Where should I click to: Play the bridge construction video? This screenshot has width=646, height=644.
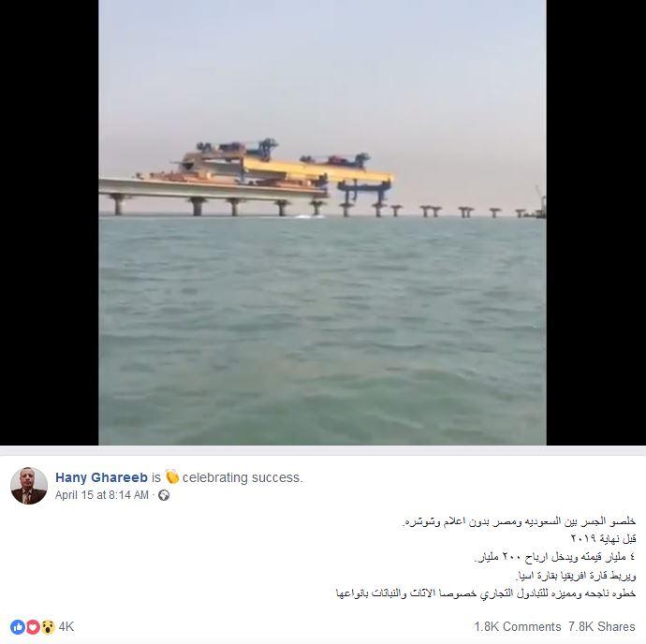(x=323, y=223)
